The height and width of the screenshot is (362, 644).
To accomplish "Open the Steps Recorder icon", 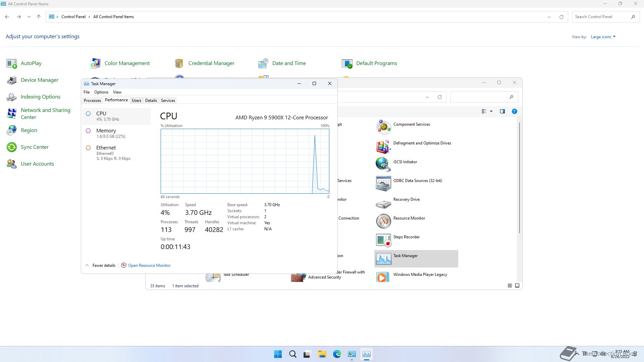I will click(383, 240).
